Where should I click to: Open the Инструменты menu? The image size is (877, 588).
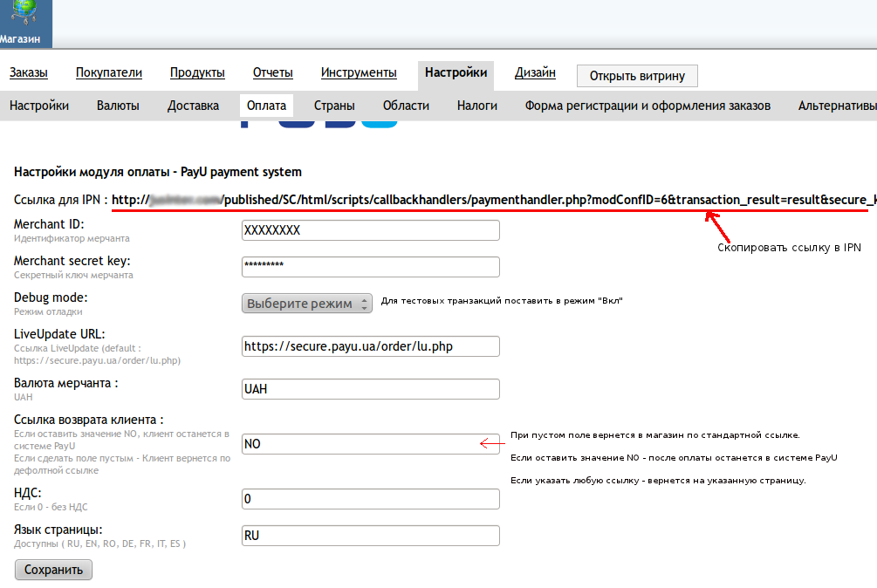coord(359,72)
